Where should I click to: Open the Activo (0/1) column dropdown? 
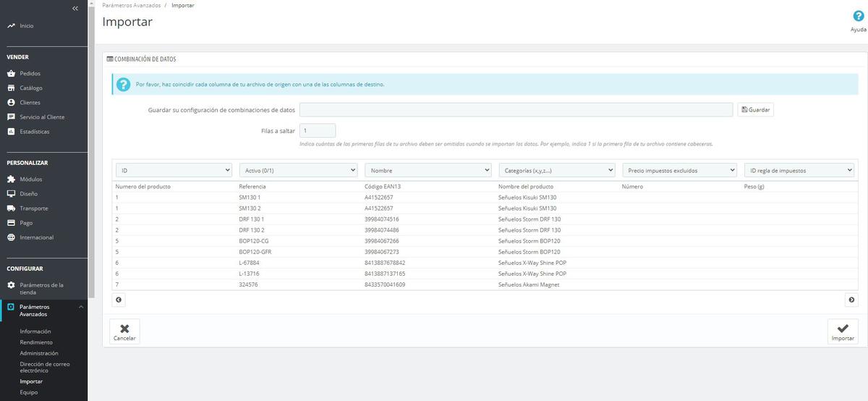click(x=298, y=170)
